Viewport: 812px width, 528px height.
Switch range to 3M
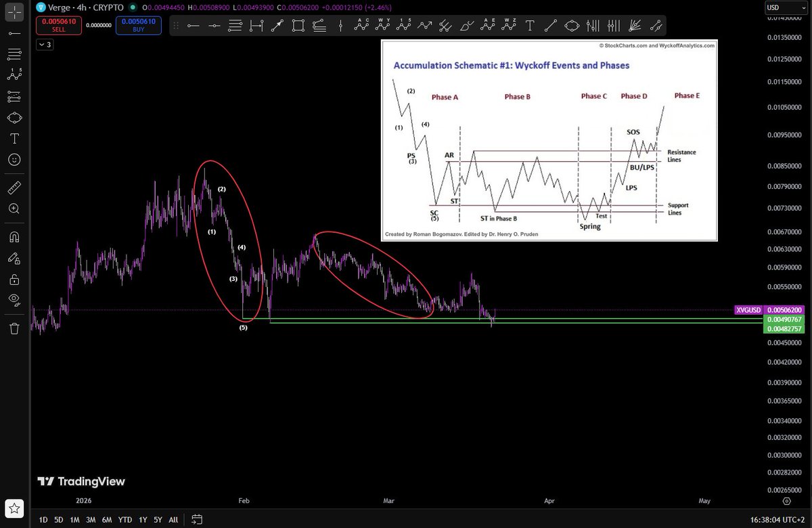91,520
